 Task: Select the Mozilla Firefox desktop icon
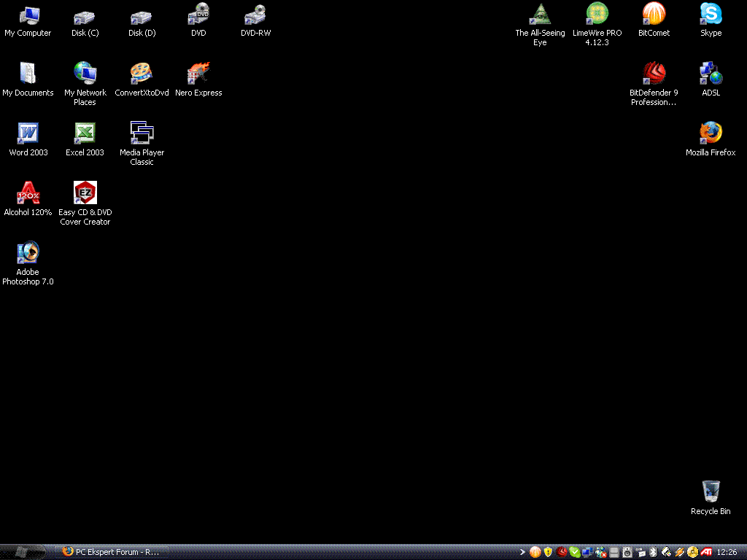(711, 133)
